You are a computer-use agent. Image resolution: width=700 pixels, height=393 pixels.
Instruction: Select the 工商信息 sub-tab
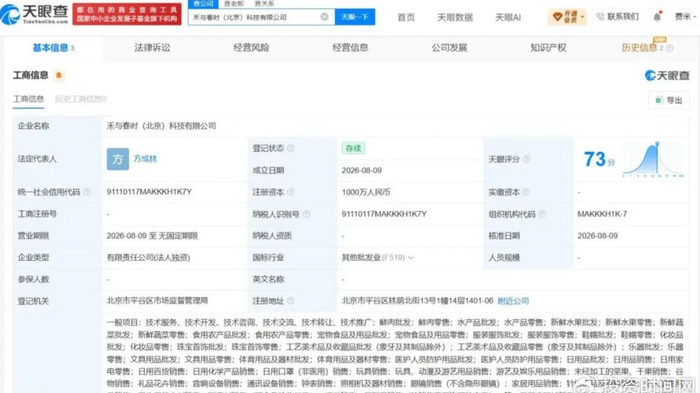click(x=28, y=99)
